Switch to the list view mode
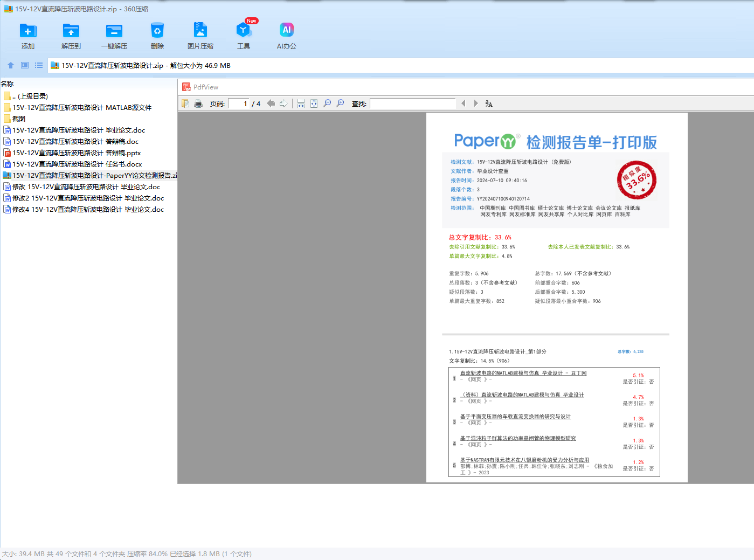Viewport: 754px width, 560px height. click(x=39, y=65)
